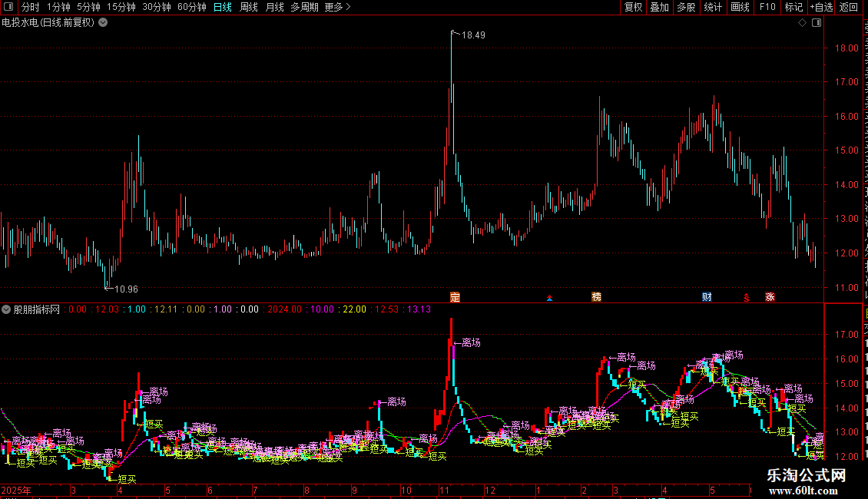Click the blue-red double arrow event marker
This screenshot has width=868, height=499.
pyautogui.click(x=550, y=298)
